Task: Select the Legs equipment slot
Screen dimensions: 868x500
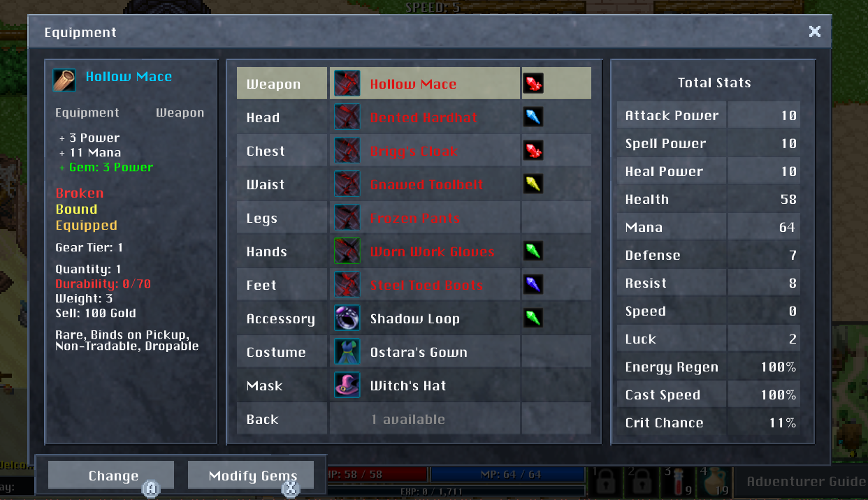Action: (414, 218)
